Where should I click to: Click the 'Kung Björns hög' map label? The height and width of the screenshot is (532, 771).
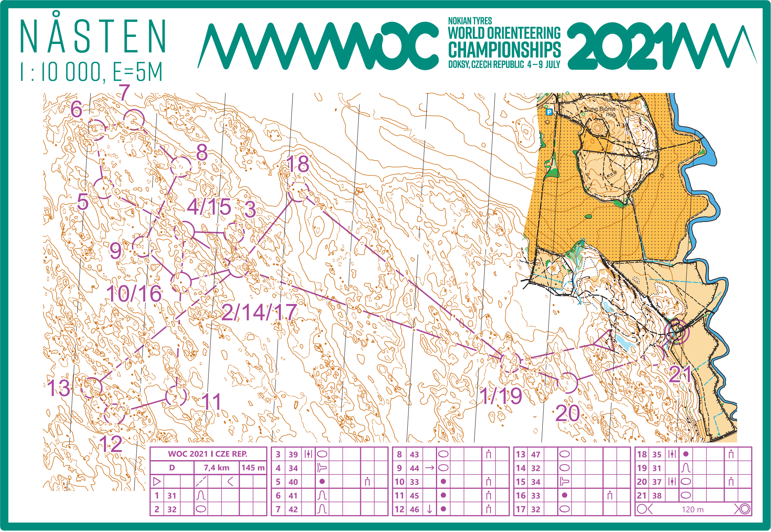click(600, 111)
